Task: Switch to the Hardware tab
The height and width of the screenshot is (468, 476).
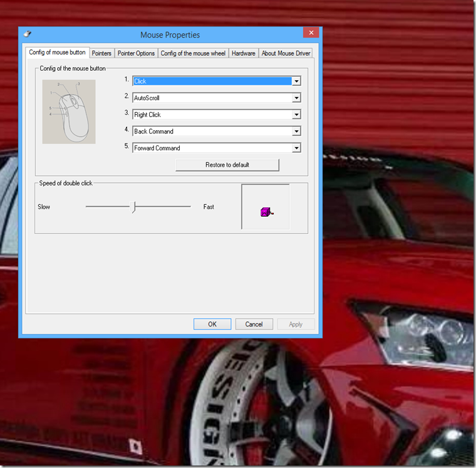Action: 244,53
